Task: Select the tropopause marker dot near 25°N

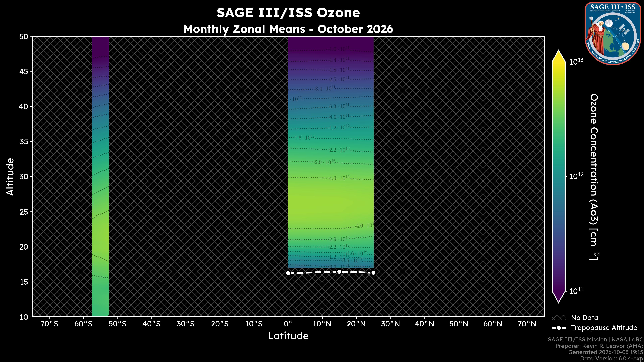Action: point(373,273)
